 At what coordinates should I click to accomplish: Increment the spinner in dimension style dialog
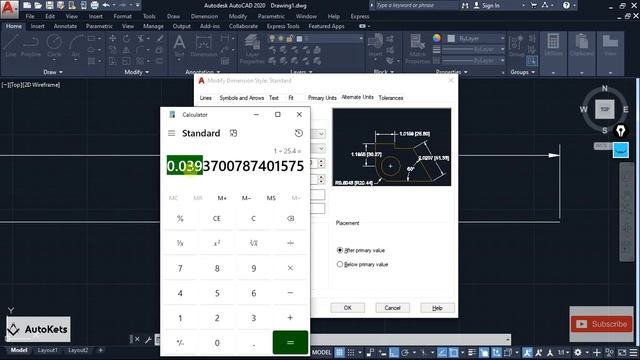(x=321, y=161)
